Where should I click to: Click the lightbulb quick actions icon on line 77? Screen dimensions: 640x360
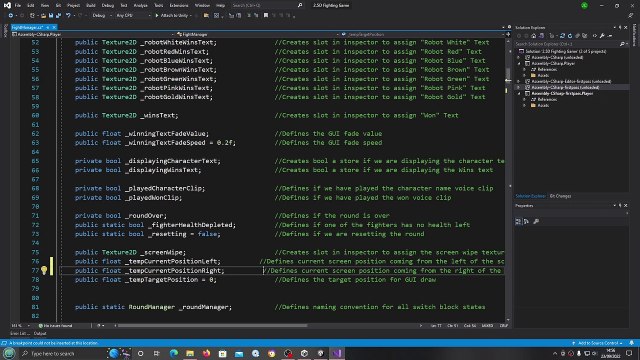click(x=44, y=270)
